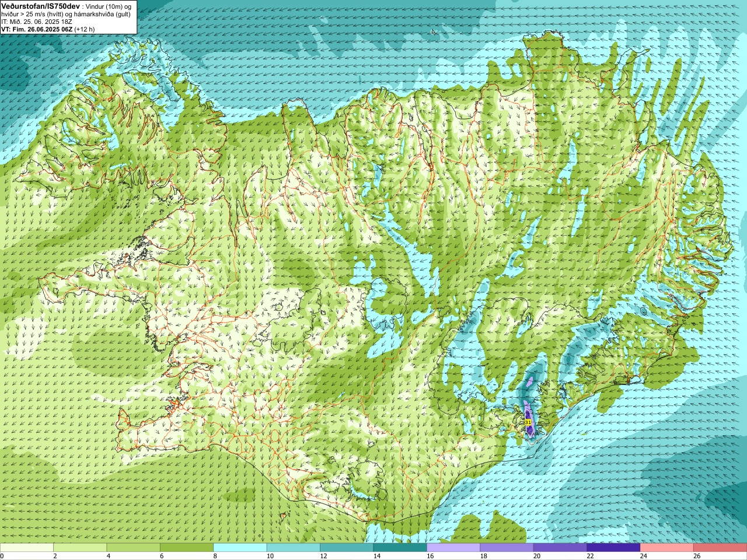747x560 pixels.
Task: Click the yellow 31 peak gust marker
Action: point(528,422)
